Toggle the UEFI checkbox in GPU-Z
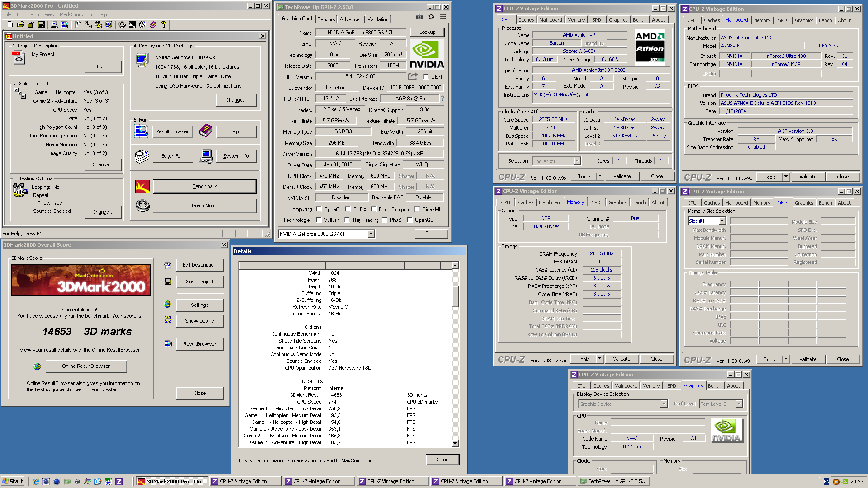The width and height of the screenshot is (868, 488). click(426, 77)
